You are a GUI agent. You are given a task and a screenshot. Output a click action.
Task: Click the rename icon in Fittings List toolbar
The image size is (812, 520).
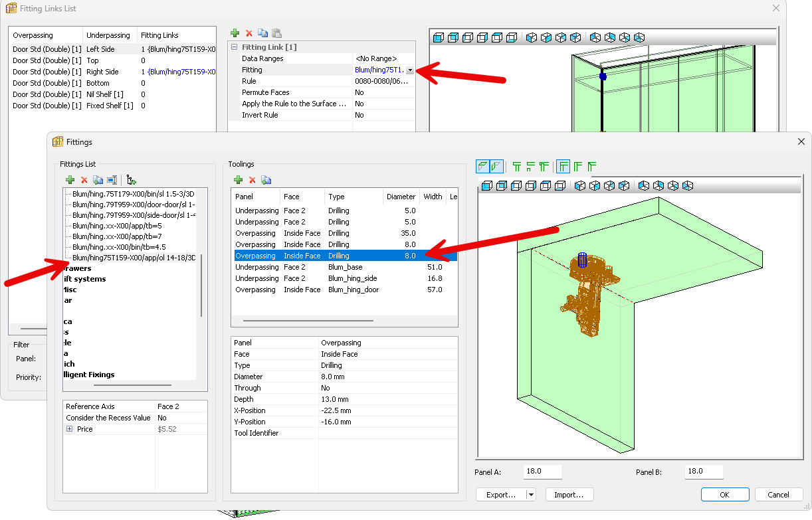112,180
